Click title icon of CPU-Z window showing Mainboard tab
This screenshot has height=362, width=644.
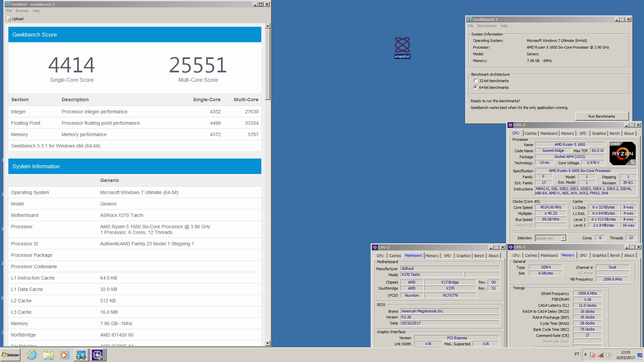[x=375, y=247]
